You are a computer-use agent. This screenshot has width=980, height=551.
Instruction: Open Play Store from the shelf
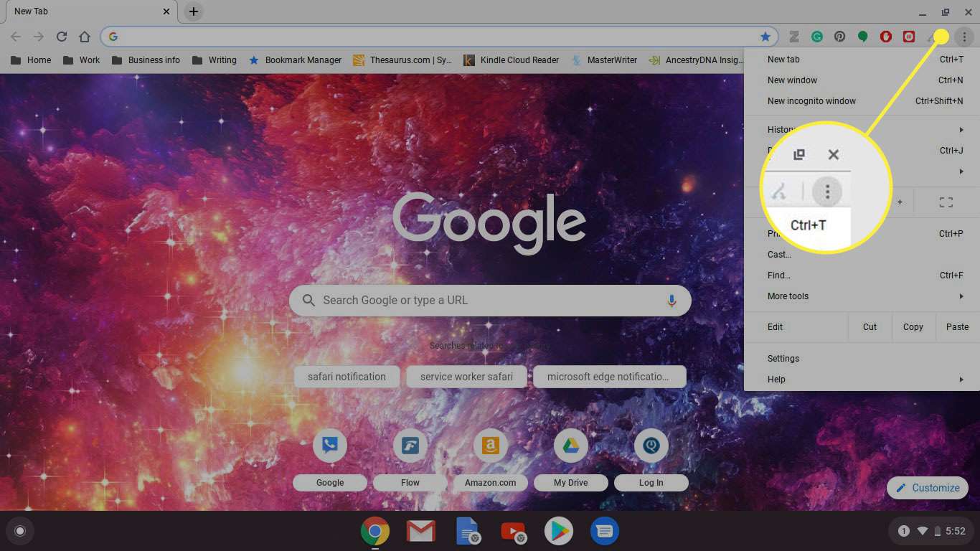tap(559, 532)
